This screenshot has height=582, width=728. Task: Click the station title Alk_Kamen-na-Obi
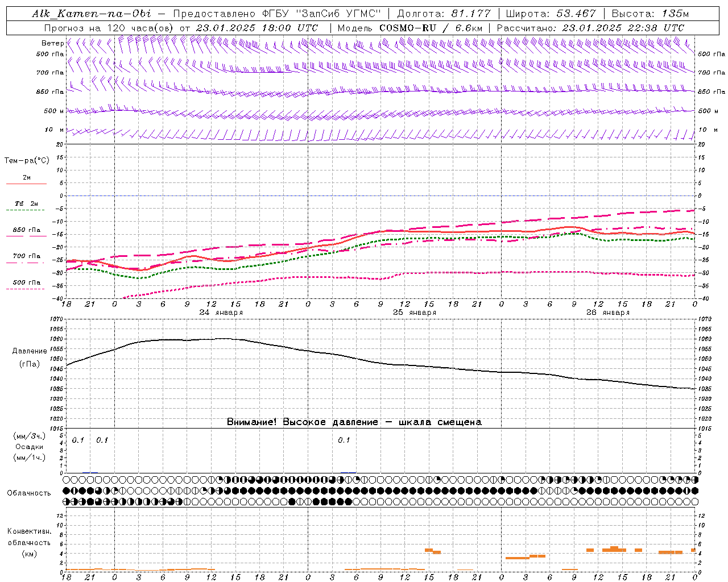[92, 14]
